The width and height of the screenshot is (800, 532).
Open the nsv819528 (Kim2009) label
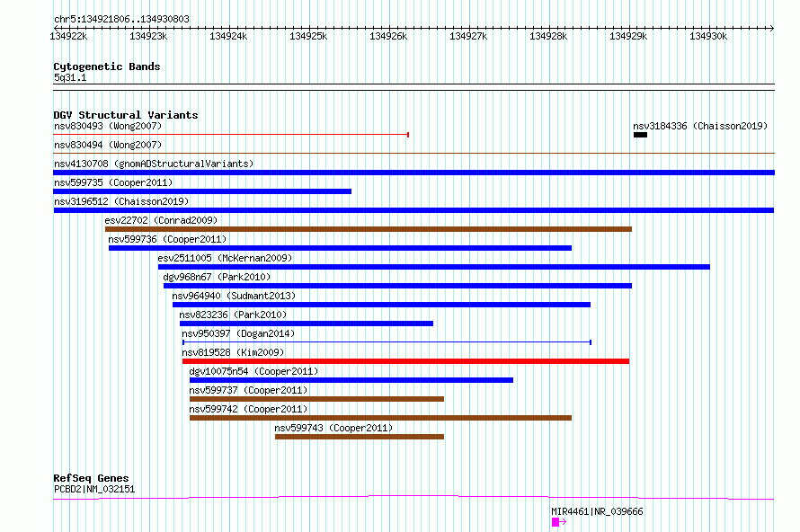point(233,352)
